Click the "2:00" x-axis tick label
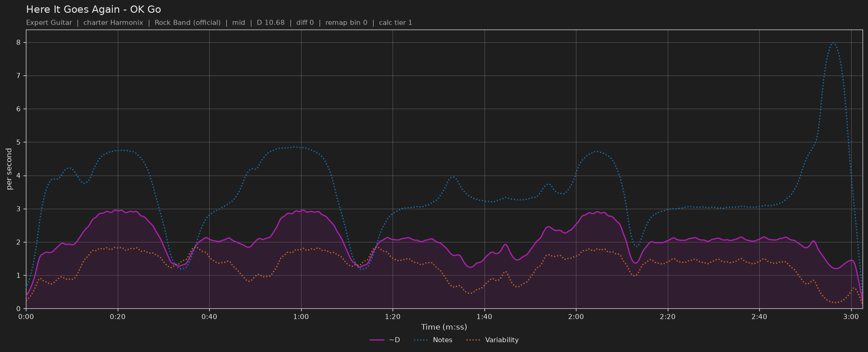This screenshot has width=868, height=352. click(576, 317)
